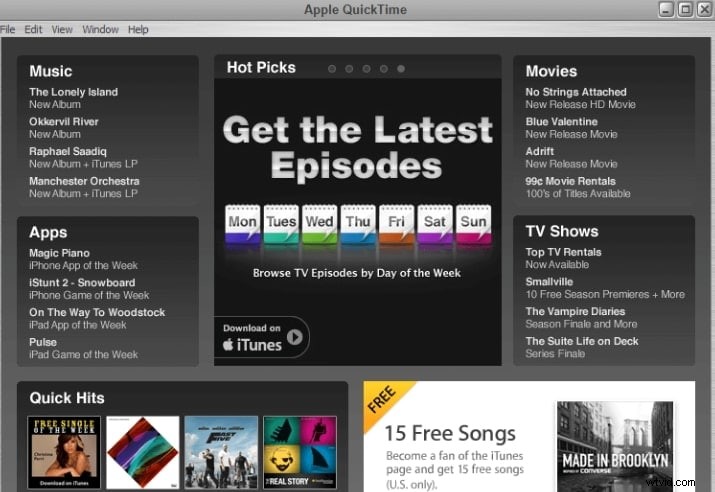Image resolution: width=715 pixels, height=492 pixels.
Task: Close the Apple QuickTime window
Action: pyautogui.click(x=704, y=9)
